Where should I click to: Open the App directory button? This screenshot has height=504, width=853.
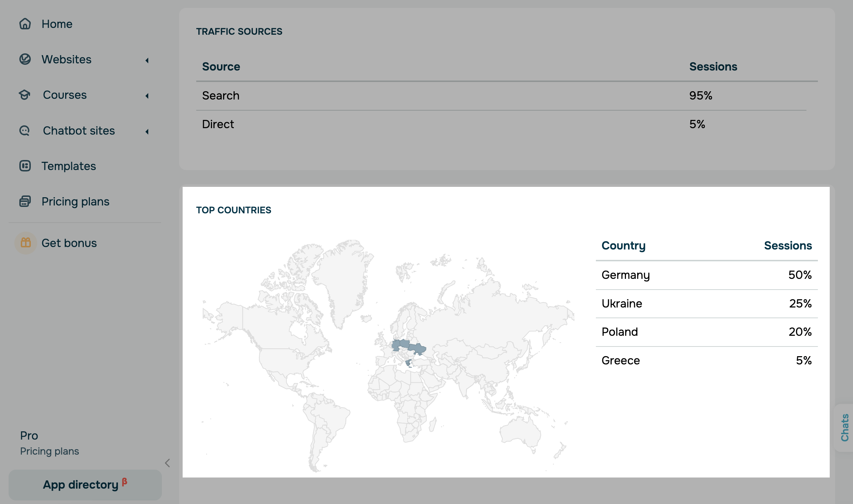85,485
